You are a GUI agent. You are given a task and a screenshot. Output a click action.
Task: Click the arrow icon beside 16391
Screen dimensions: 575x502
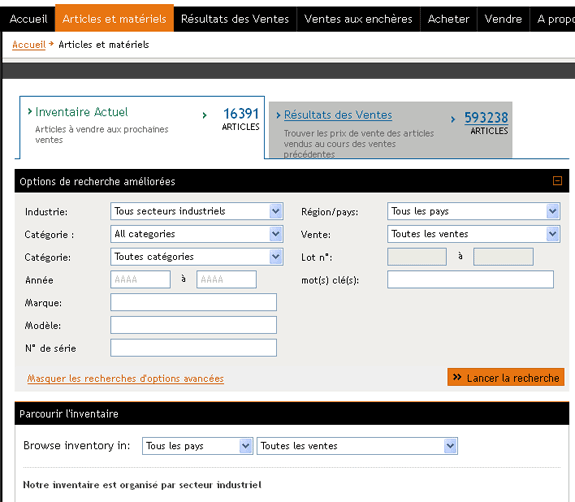(205, 116)
